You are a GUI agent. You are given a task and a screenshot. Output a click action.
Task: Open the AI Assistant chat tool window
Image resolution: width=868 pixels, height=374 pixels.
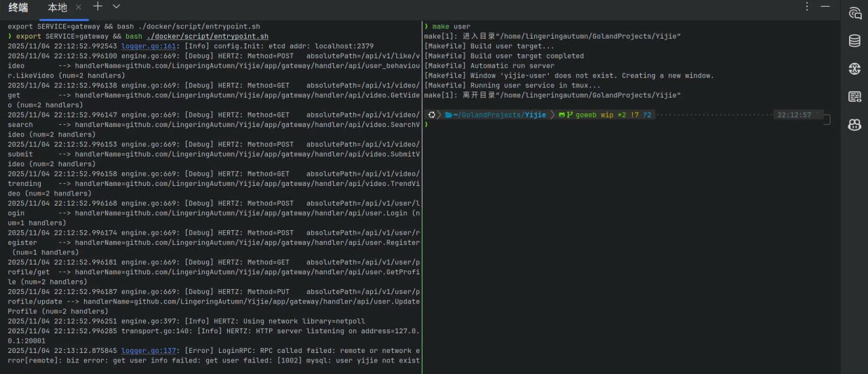pyautogui.click(x=854, y=14)
